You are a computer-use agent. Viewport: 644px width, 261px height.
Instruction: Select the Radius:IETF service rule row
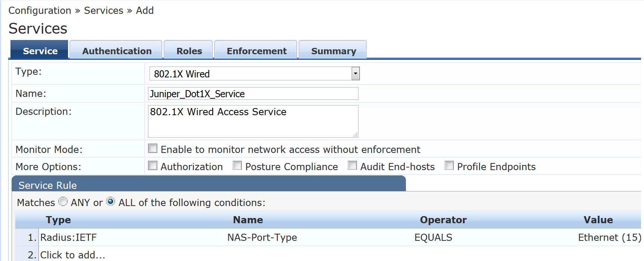[68, 237]
